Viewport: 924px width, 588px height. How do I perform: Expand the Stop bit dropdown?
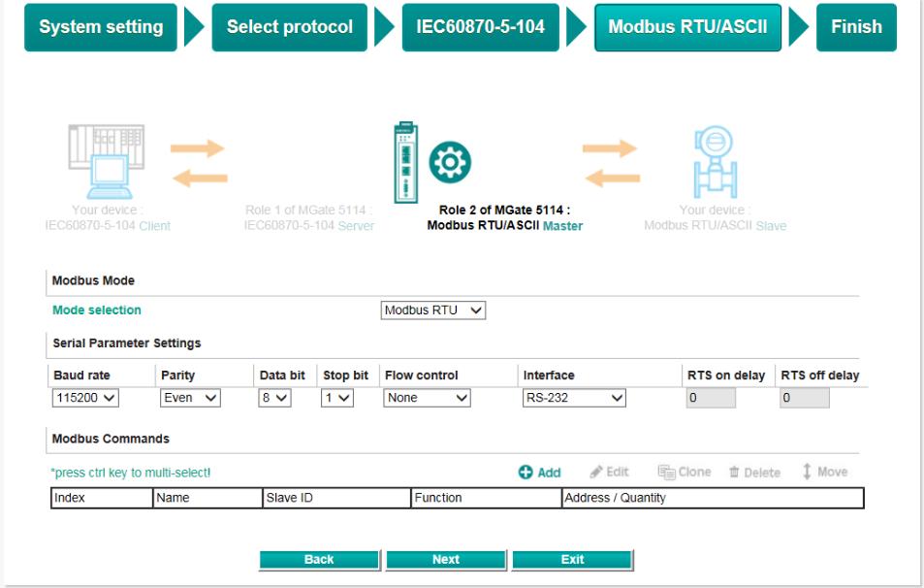coord(336,398)
